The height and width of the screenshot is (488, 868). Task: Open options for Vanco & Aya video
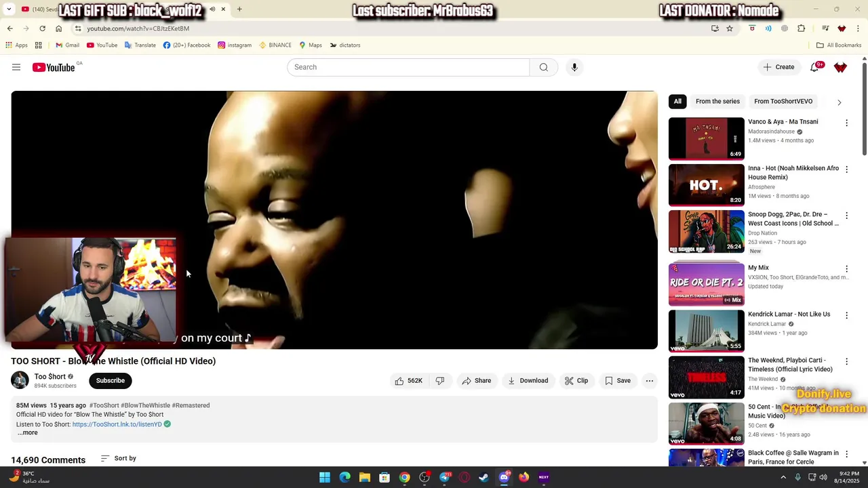point(846,123)
